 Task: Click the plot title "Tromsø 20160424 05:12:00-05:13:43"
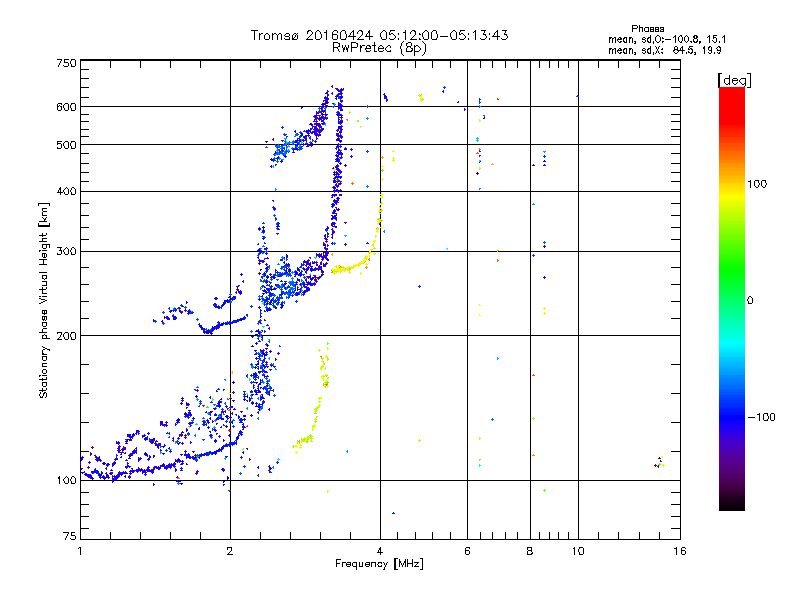379,35
